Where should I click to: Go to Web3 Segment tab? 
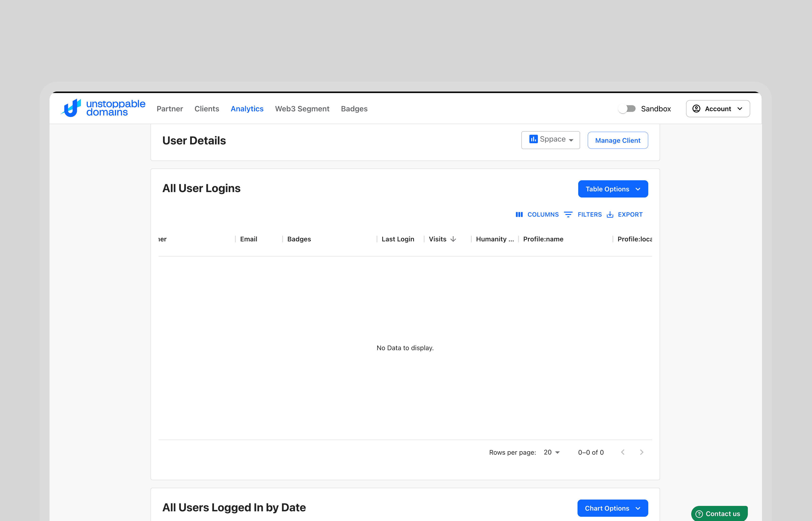click(x=302, y=109)
